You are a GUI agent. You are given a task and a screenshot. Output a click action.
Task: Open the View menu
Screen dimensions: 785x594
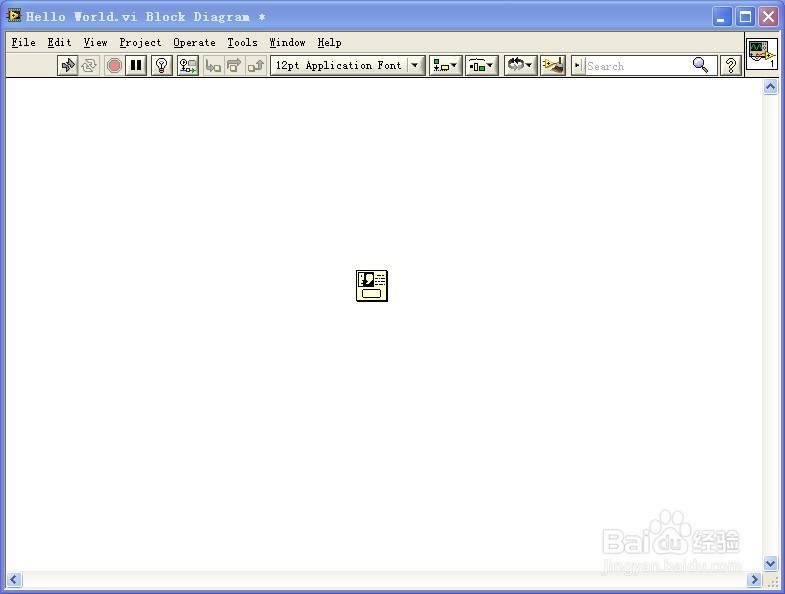point(95,43)
